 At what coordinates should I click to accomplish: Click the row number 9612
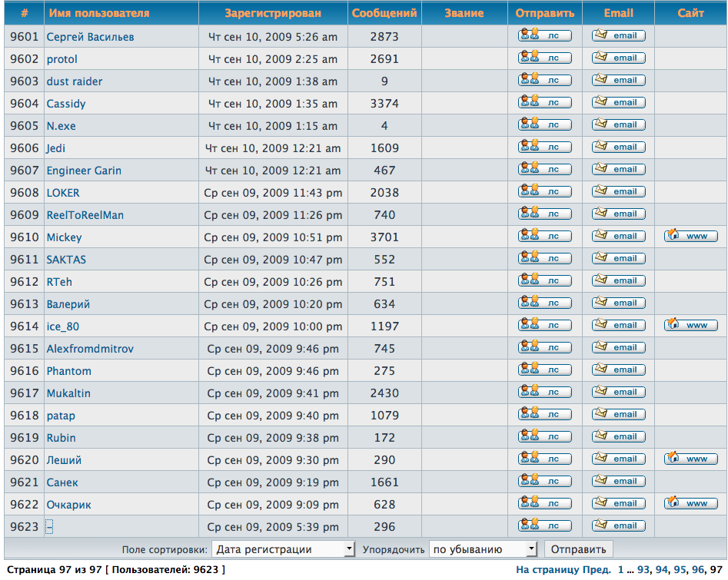(24, 282)
